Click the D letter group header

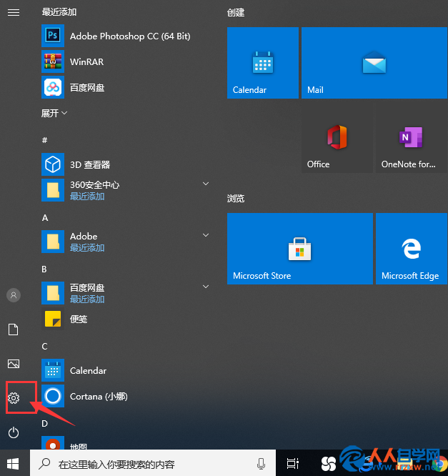(44, 424)
